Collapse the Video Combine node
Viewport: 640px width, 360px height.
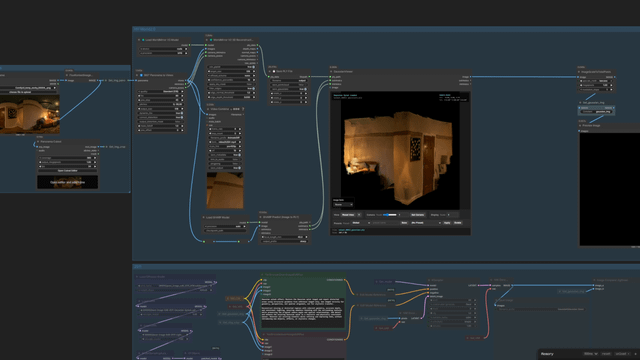[208, 109]
